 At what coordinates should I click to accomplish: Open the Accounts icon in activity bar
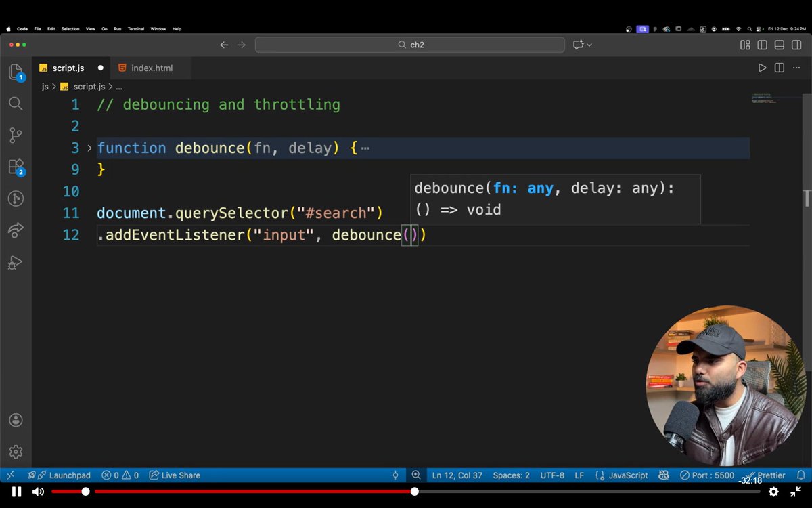[16, 420]
